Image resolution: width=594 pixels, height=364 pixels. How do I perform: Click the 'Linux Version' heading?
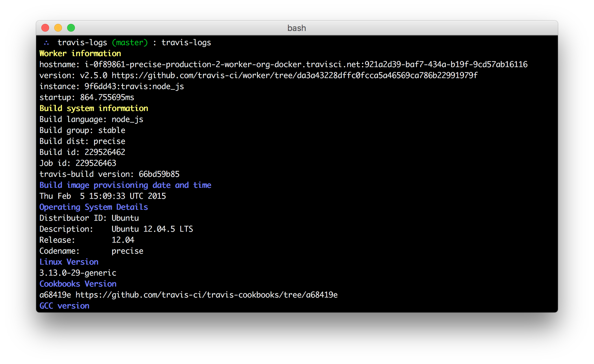(x=69, y=262)
